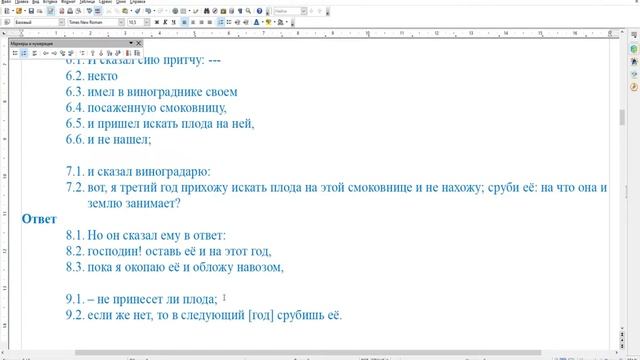
Task: Expand the highlighting color dropdown arrow
Action: [274, 22]
